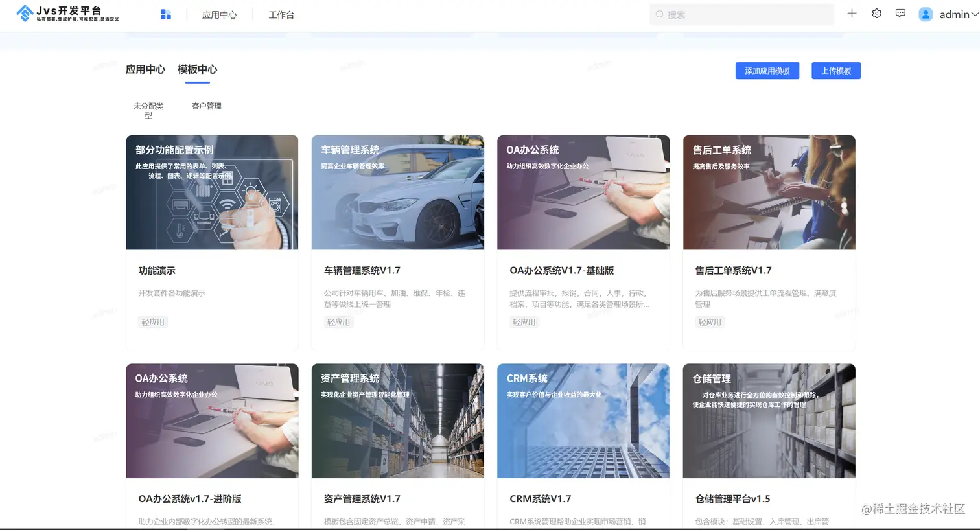Image resolution: width=980 pixels, height=530 pixels.
Task: Click the OA办公系统 基础版 description text
Action: [579, 299]
